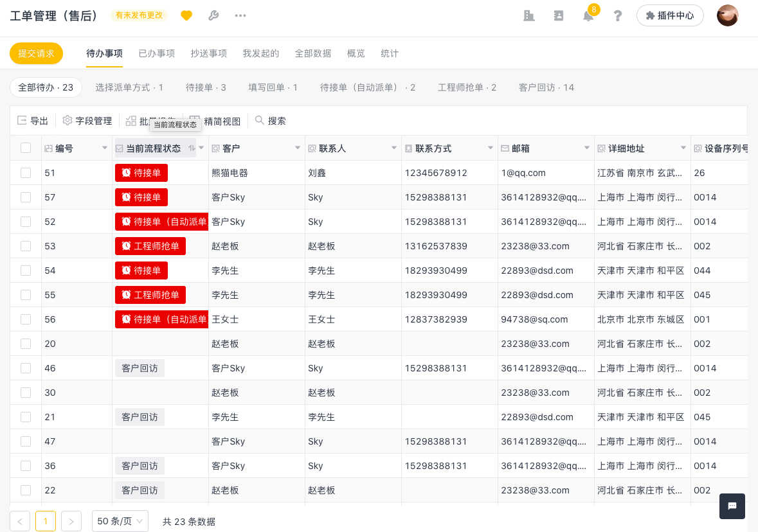Viewport: 758px width, 532px height.
Task: Select row 55 checkbox
Action: click(26, 295)
